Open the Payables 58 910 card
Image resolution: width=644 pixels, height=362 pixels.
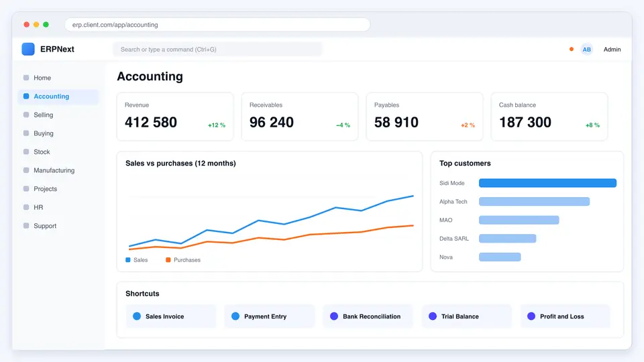pos(425,117)
